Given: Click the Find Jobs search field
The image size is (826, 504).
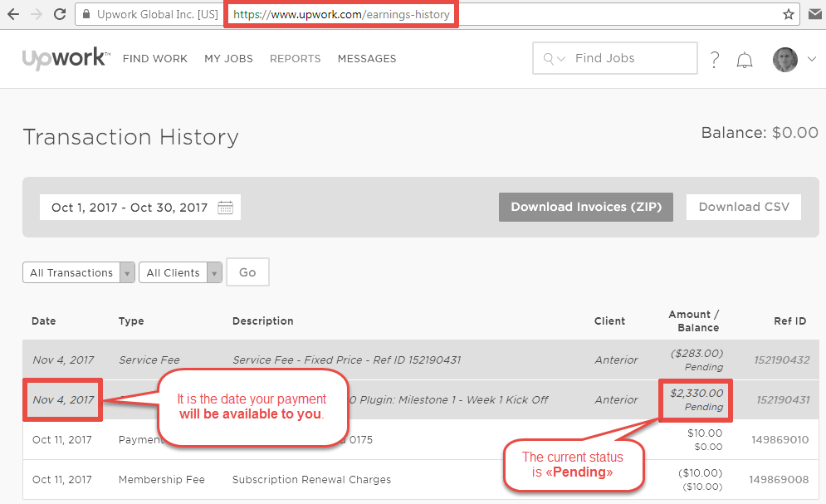Looking at the screenshot, I should point(615,58).
